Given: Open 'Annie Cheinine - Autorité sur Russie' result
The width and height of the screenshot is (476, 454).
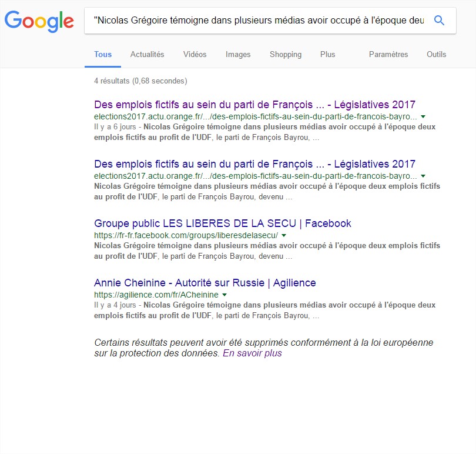Looking at the screenshot, I should (205, 283).
